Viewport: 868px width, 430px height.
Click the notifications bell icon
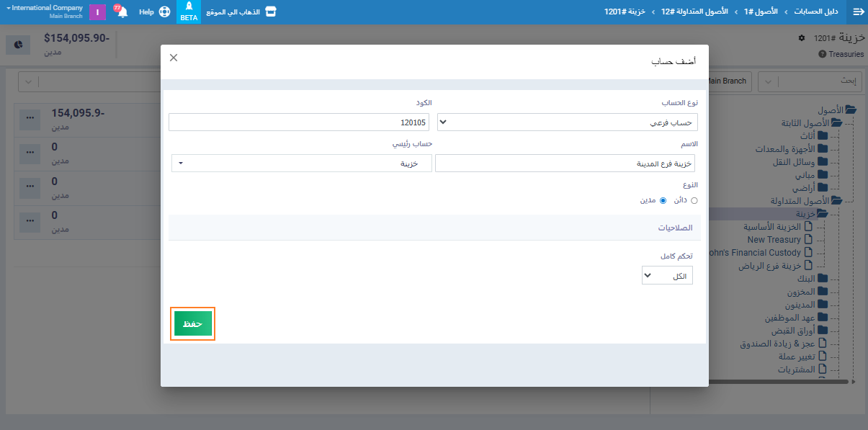[x=122, y=12]
